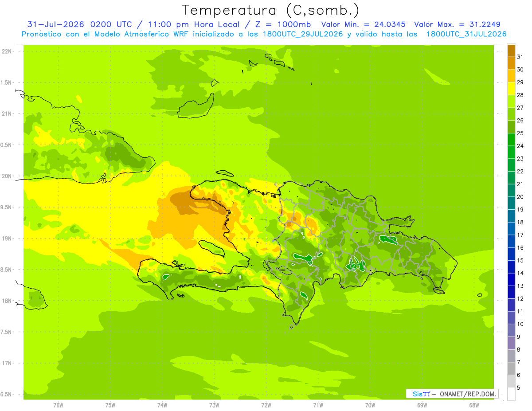The height and width of the screenshot is (411, 532).
Task: Click the orange 30–31 color bar segment
Action: [511, 63]
